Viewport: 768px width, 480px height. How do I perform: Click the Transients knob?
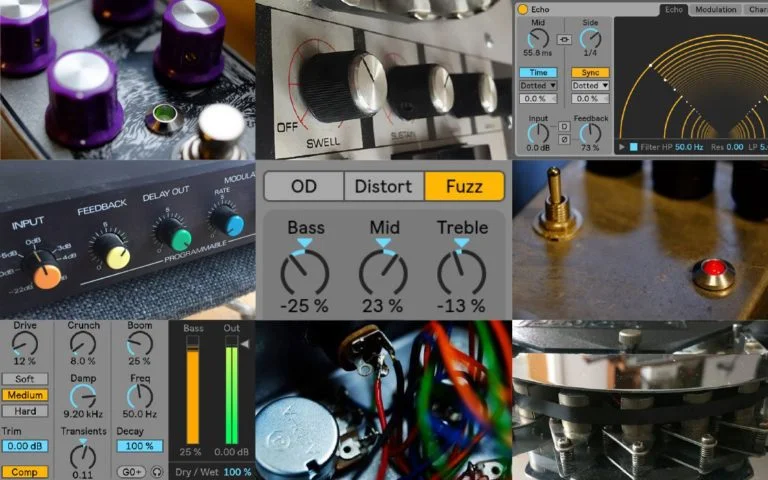pyautogui.click(x=83, y=456)
